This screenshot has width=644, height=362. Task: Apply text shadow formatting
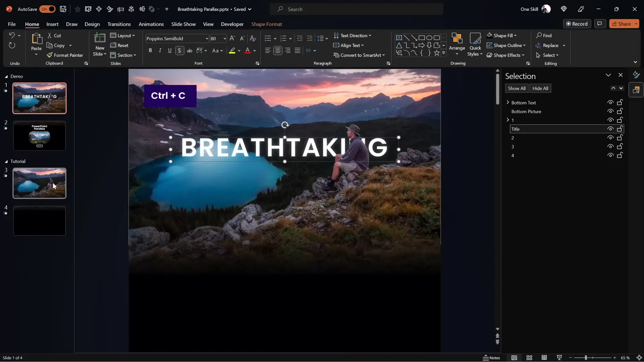pos(180,51)
